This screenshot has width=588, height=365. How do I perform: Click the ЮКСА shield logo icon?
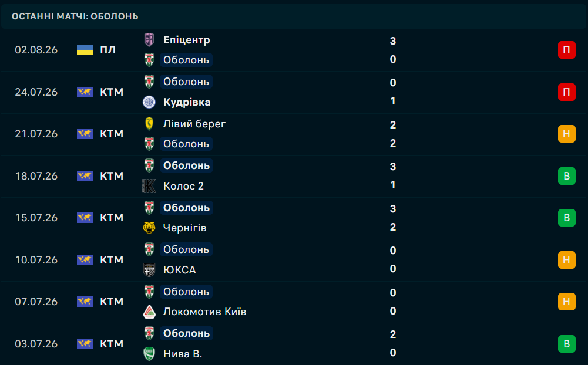click(149, 270)
